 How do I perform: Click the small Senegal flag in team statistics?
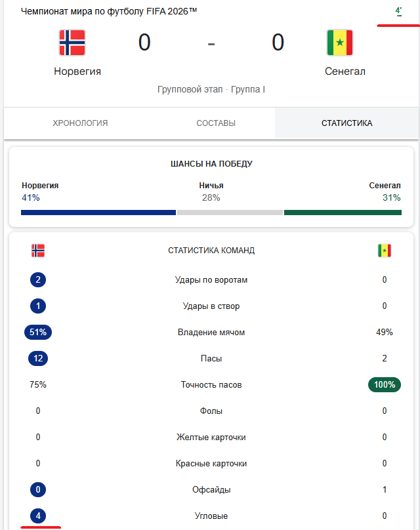(x=385, y=251)
